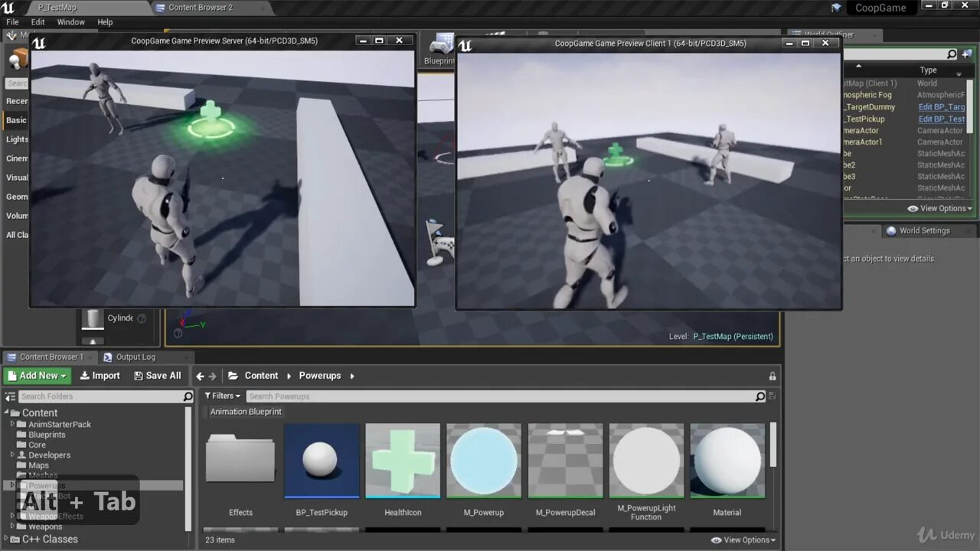Image resolution: width=980 pixels, height=551 pixels.
Task: Expand the arrow after the Powerups breadcrumb
Action: point(352,376)
